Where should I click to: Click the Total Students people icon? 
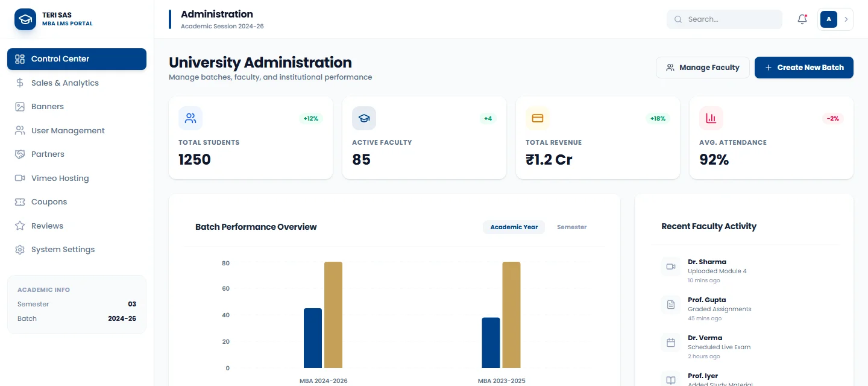190,118
